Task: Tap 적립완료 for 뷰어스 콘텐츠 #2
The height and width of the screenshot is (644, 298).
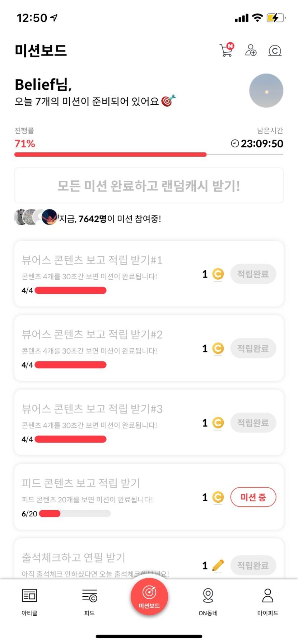Action: (x=253, y=348)
